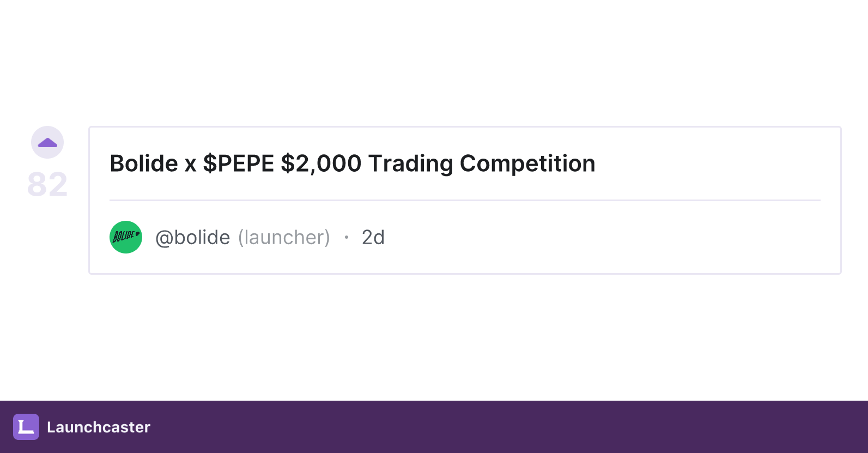868x453 pixels.
Task: Click the 82 vote count
Action: [x=47, y=184]
